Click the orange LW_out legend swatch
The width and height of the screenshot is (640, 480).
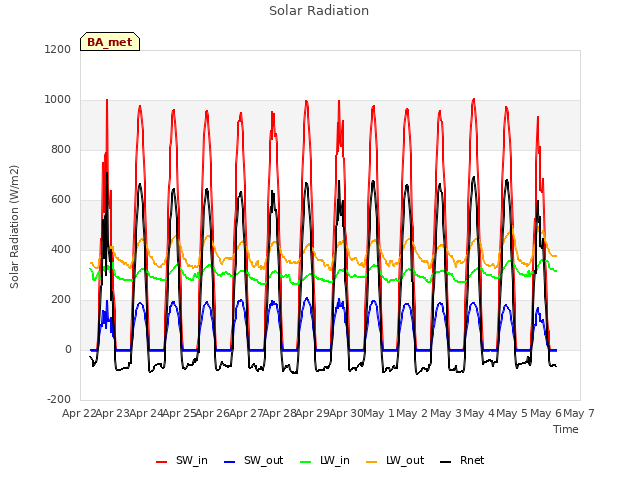[372, 462]
